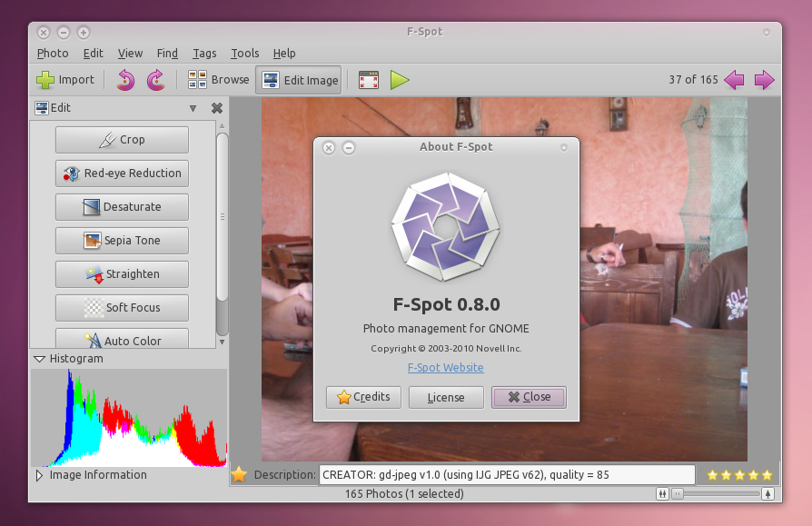Click zoom in icon beside slider

tap(768, 494)
